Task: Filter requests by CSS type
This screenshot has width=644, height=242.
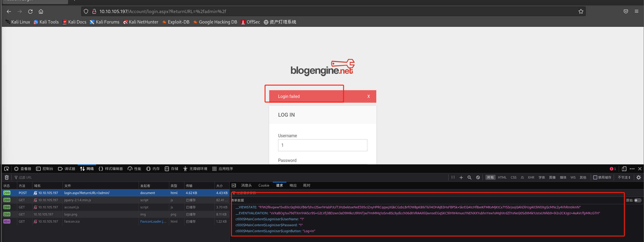Action: click(x=514, y=177)
